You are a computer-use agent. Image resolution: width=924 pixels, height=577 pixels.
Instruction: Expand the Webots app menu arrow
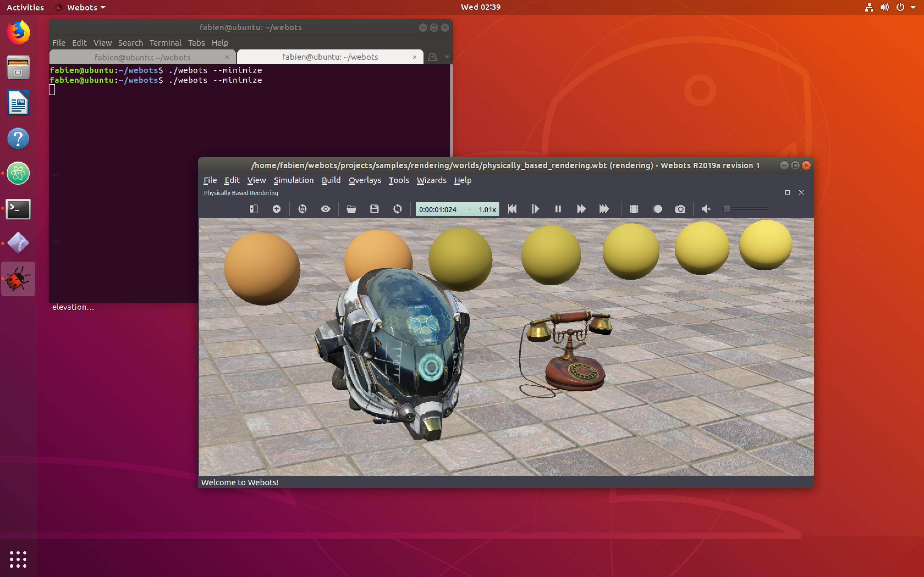coord(103,7)
